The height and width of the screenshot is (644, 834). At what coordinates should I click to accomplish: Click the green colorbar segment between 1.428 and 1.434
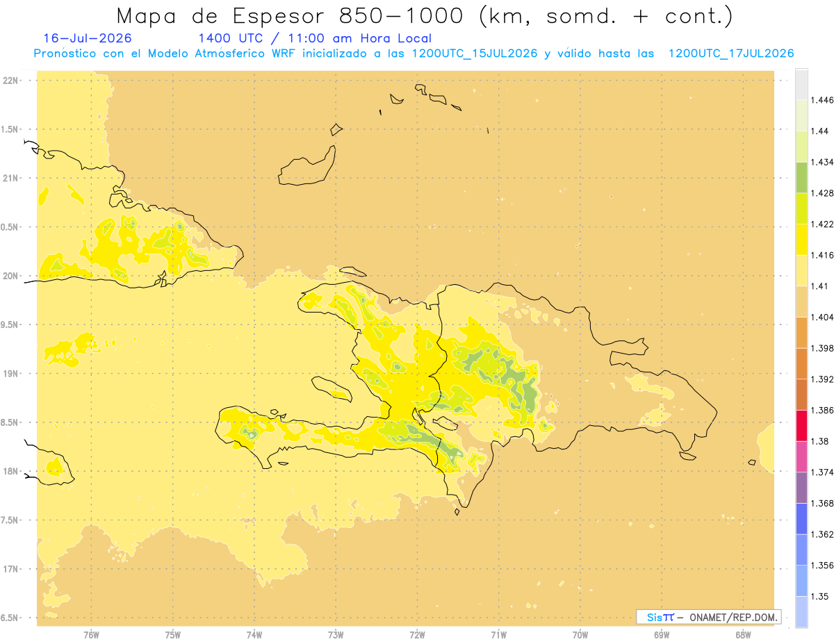[x=801, y=177]
